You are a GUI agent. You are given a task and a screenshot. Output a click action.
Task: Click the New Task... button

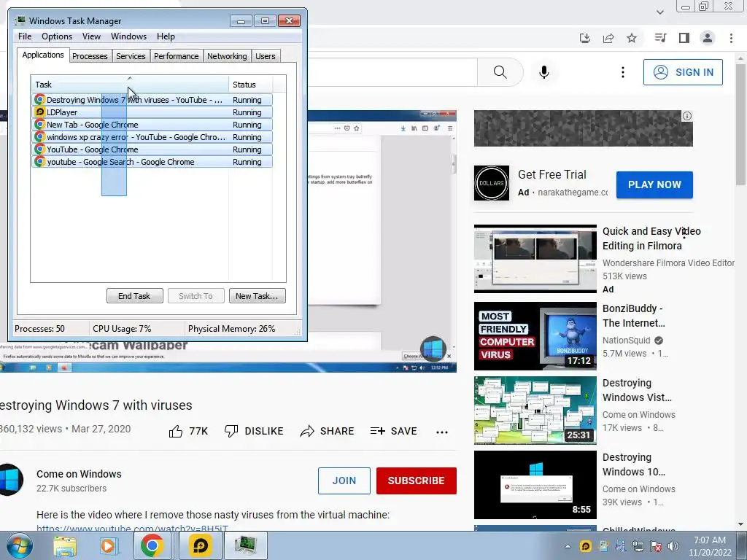(x=257, y=296)
